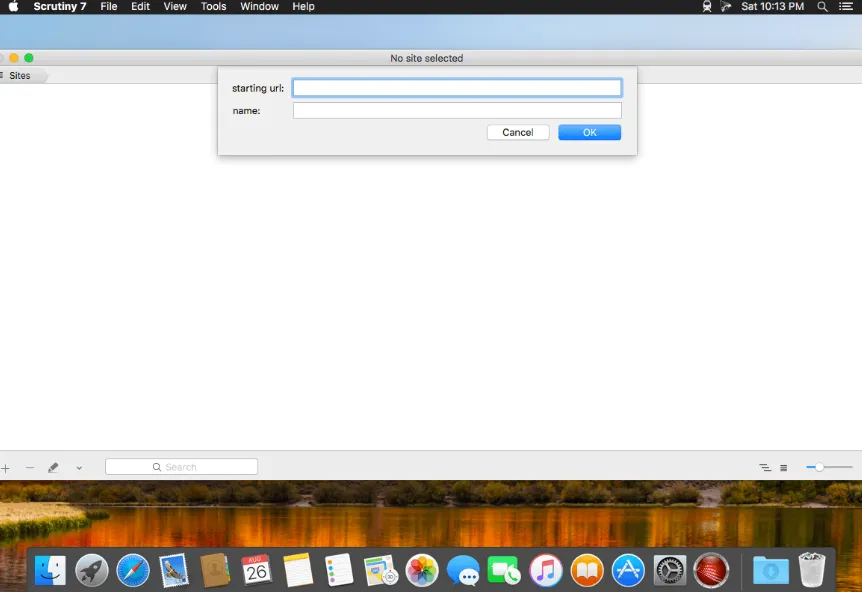Viewport: 862px width, 592px height.
Task: Focus the Search field in the bottom bar
Action: tap(181, 467)
